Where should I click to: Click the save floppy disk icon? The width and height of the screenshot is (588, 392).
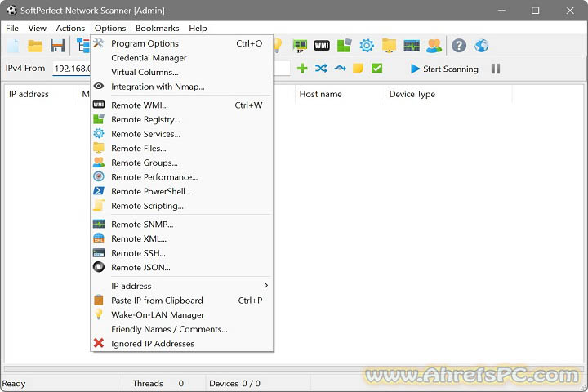(x=57, y=46)
